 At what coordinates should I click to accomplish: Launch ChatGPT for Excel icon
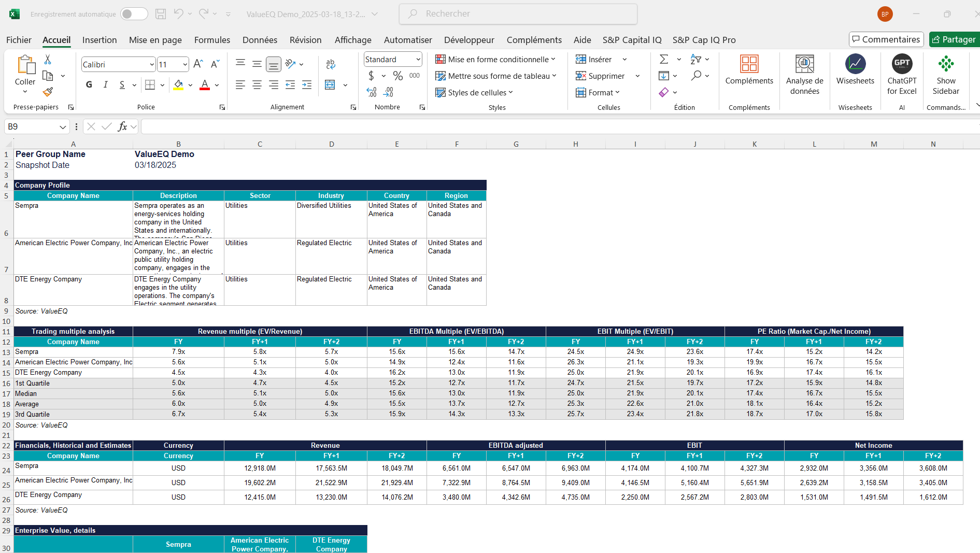click(902, 64)
